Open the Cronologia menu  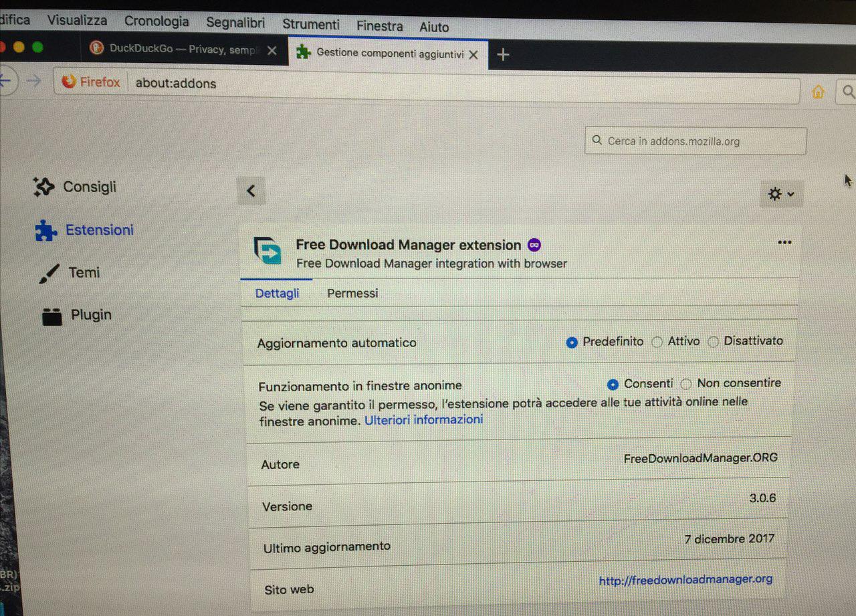tap(156, 21)
